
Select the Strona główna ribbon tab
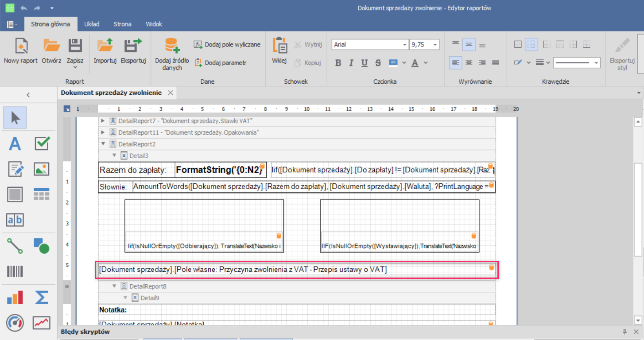pos(50,24)
